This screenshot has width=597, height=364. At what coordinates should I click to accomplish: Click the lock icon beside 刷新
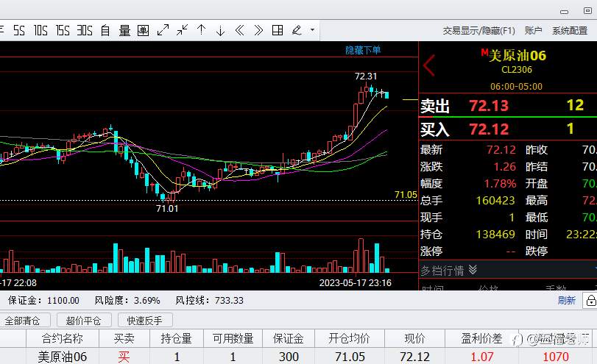(x=591, y=301)
